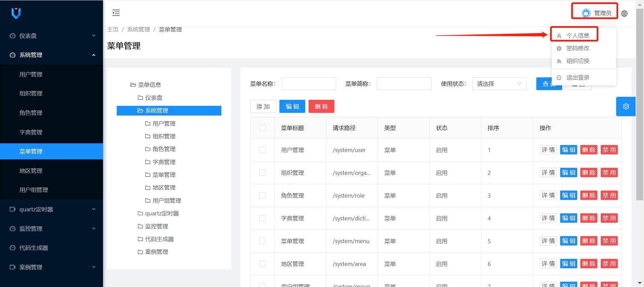Click folder icon of 案例管理 tree node
Screen dimensions: 644x287
pyautogui.click(x=141, y=252)
